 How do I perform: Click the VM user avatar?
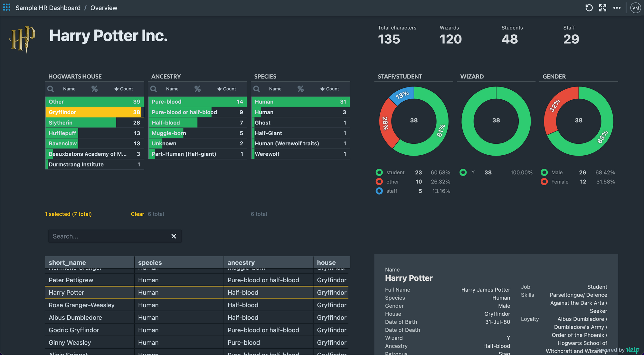pyautogui.click(x=635, y=8)
